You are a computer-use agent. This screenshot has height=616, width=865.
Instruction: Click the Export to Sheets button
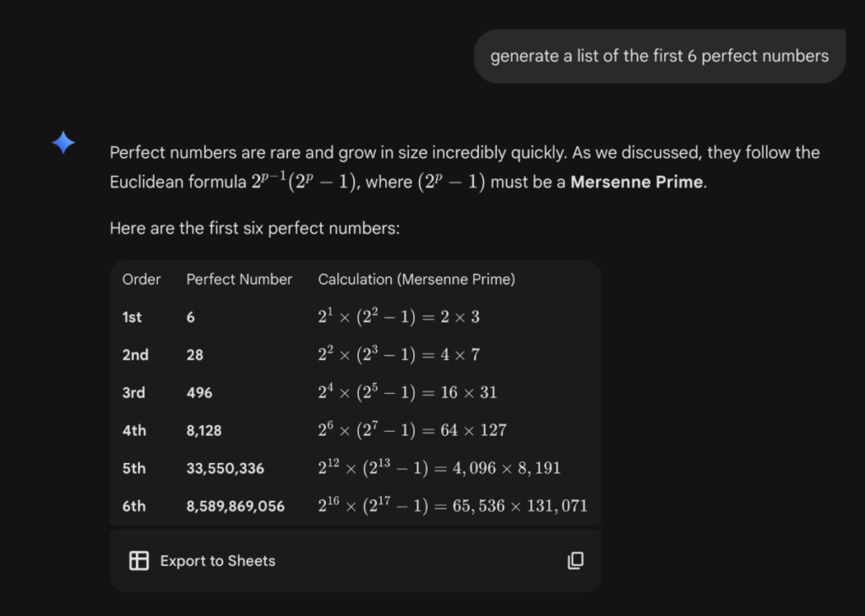tap(202, 560)
